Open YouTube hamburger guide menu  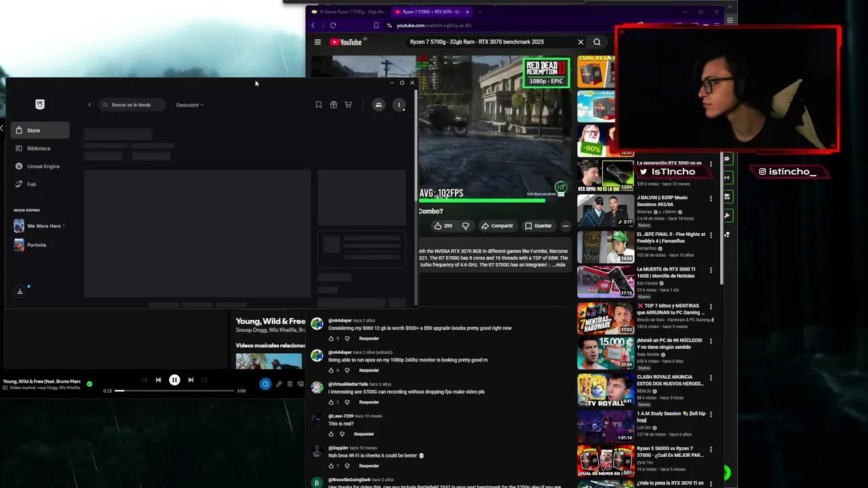pyautogui.click(x=317, y=42)
